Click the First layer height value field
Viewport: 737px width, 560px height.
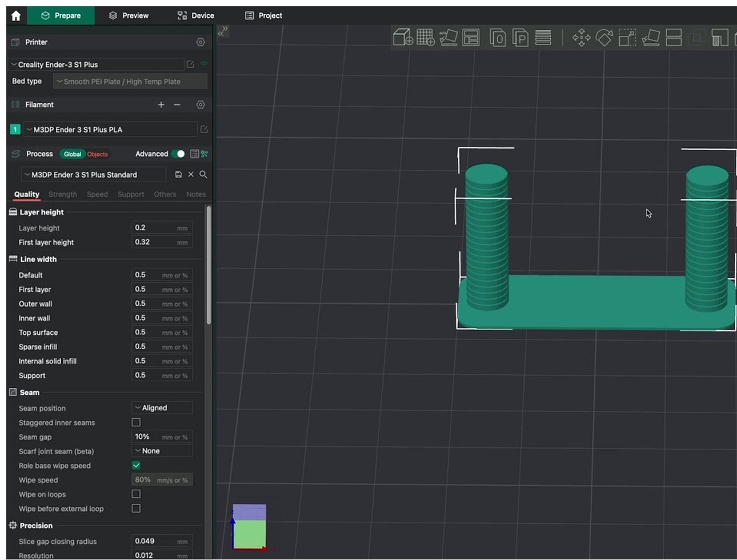point(162,242)
